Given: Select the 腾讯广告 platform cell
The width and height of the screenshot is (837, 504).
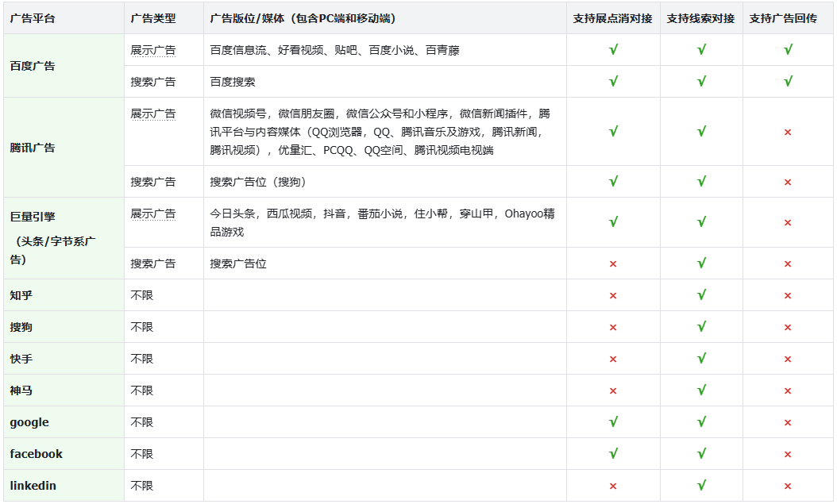Looking at the screenshot, I should pyautogui.click(x=64, y=148).
